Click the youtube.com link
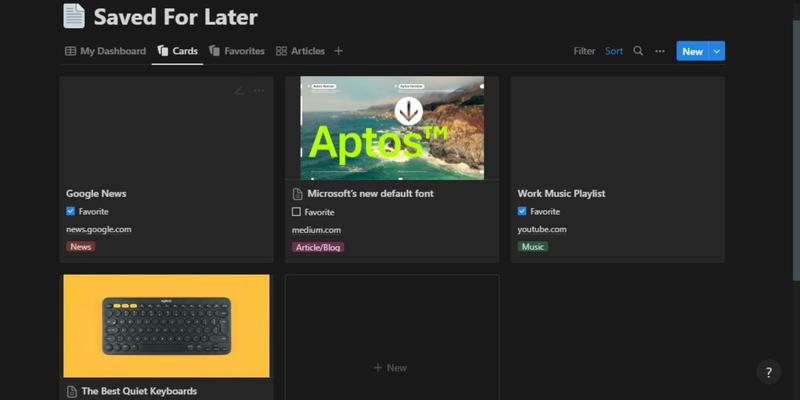800x400 pixels. pyautogui.click(x=542, y=229)
